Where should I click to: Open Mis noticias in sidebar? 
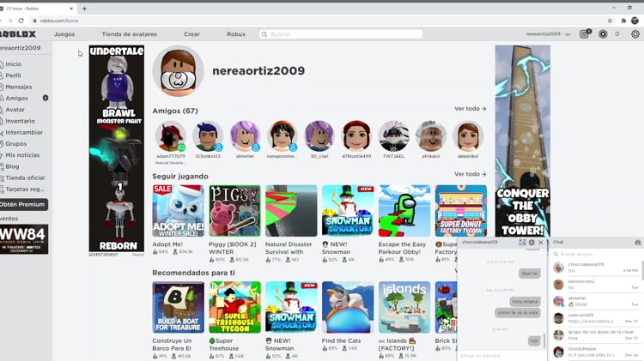point(22,155)
